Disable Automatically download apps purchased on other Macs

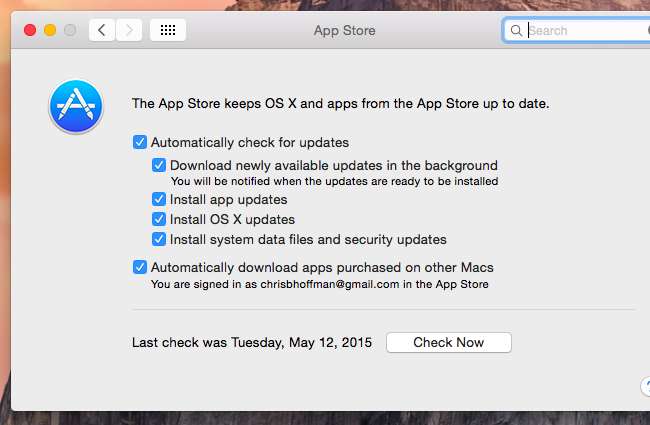coord(140,267)
